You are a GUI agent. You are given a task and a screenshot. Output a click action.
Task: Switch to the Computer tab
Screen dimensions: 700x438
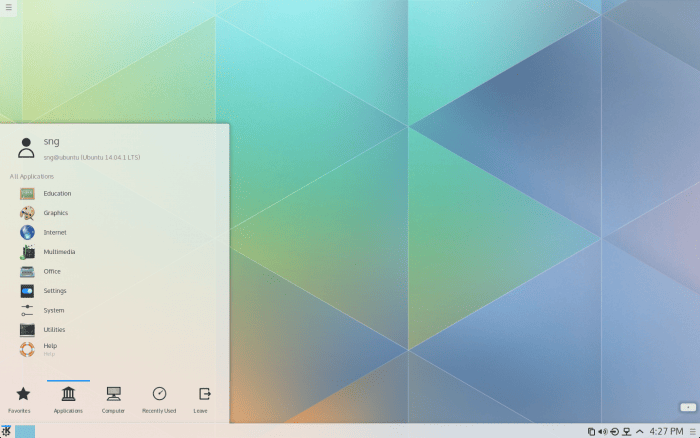(x=113, y=399)
